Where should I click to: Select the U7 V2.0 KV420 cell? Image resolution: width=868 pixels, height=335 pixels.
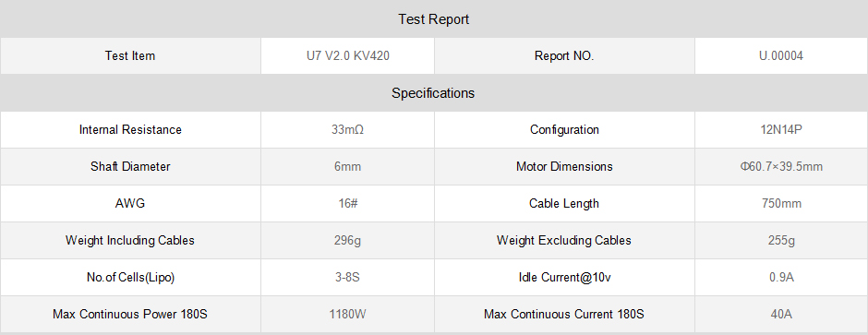click(347, 55)
